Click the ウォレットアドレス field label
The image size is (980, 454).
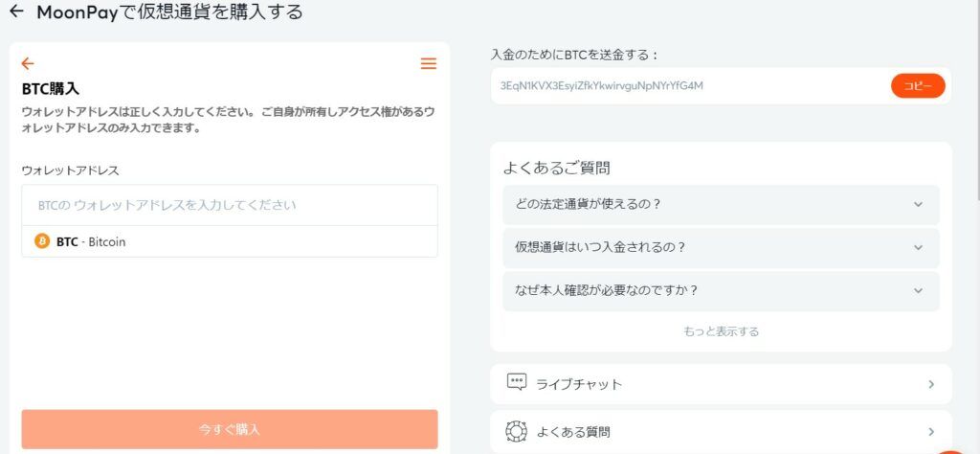click(x=70, y=170)
